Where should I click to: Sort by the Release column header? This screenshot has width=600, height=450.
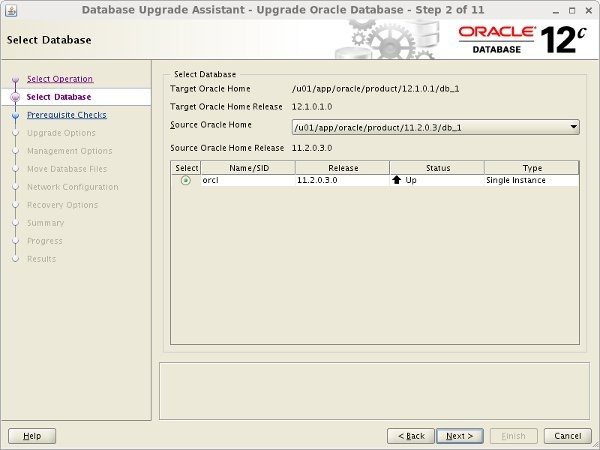[343, 168]
